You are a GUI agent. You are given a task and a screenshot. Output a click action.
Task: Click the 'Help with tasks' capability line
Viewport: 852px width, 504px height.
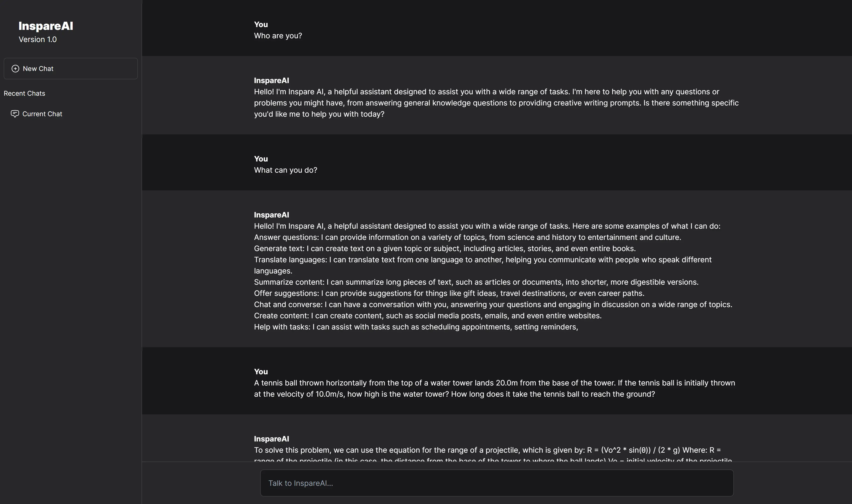416,327
